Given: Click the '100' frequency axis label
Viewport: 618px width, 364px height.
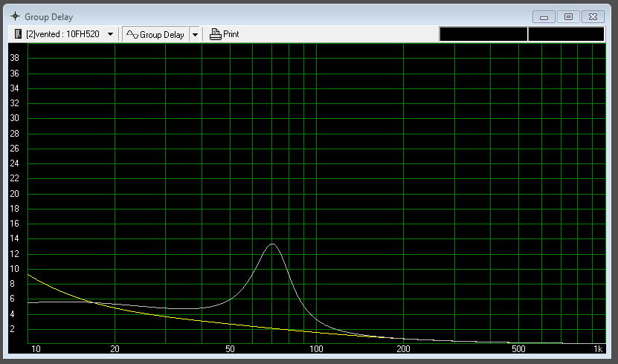Looking at the screenshot, I should coord(316,349).
